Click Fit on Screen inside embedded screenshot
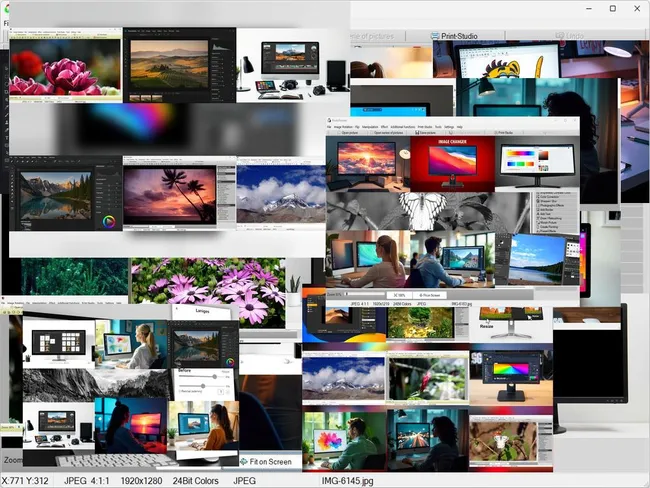650x488 pixels. [x=429, y=295]
